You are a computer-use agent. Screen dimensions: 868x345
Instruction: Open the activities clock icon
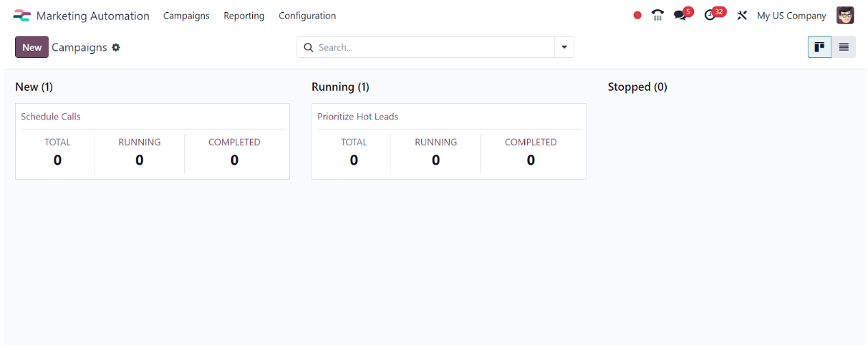(710, 15)
